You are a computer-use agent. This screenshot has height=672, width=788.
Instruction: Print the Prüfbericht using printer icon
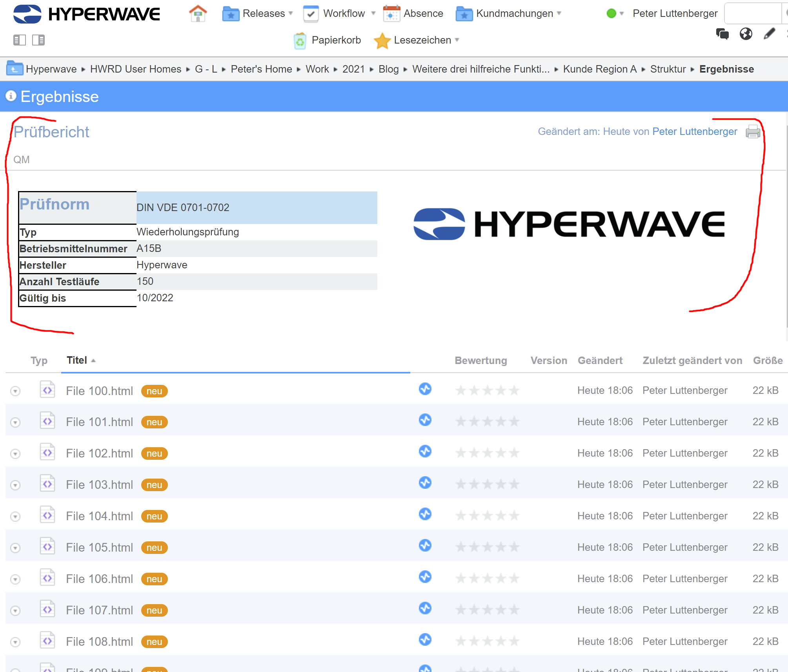pos(753,132)
